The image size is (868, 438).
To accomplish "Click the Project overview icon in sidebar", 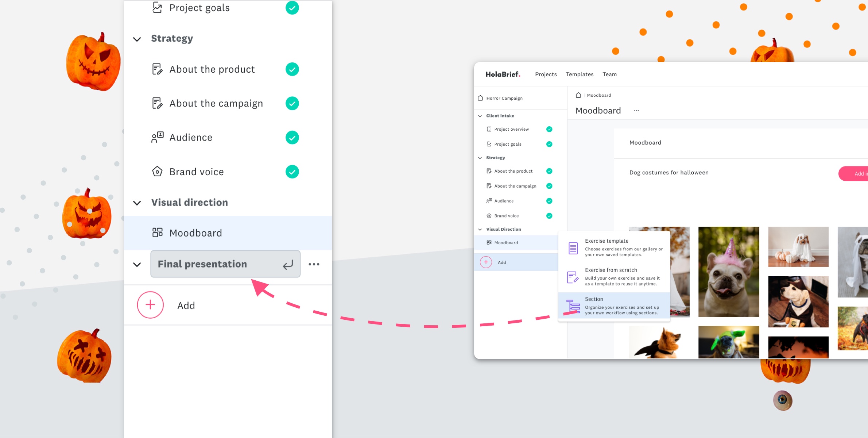I will tap(489, 130).
